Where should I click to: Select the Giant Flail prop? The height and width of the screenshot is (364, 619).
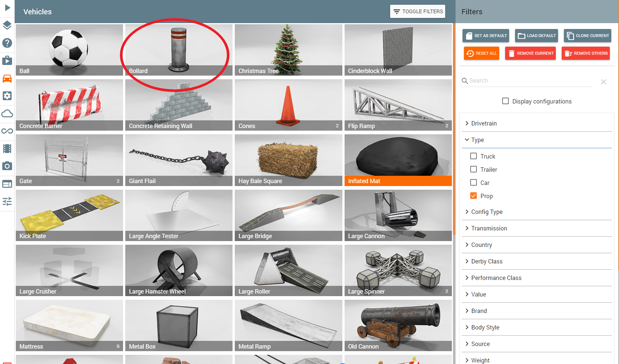179,160
